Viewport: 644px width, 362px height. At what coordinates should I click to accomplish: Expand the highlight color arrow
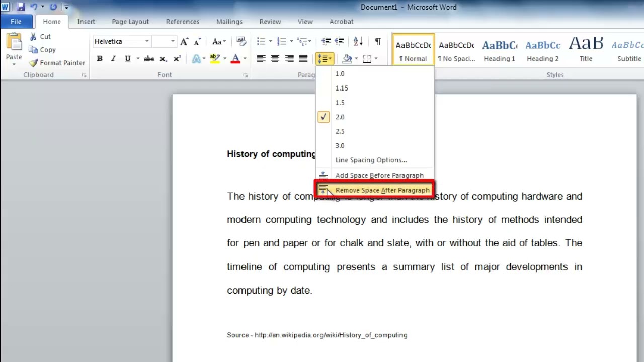coord(224,59)
